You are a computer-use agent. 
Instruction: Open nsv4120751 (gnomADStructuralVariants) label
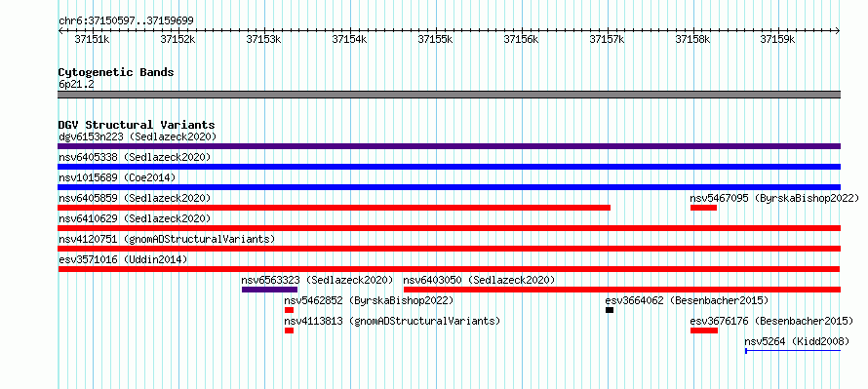click(167, 239)
